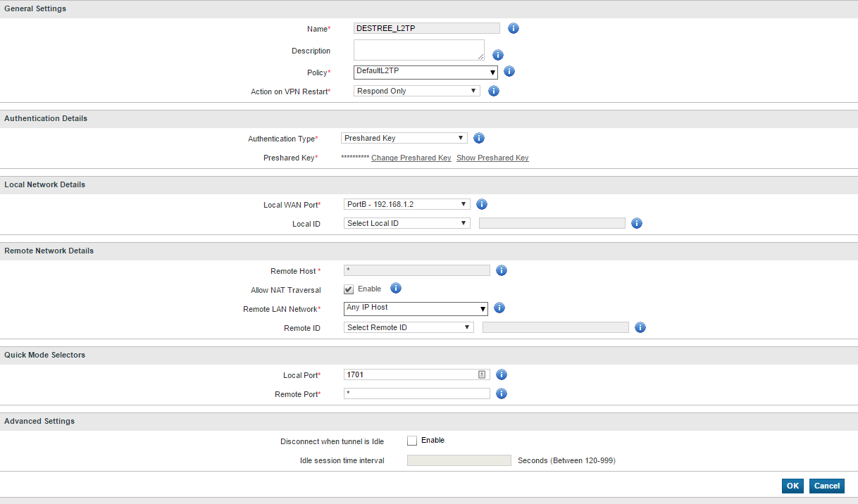858x504 pixels.
Task: Click info icon for Local Port
Action: pos(502,374)
